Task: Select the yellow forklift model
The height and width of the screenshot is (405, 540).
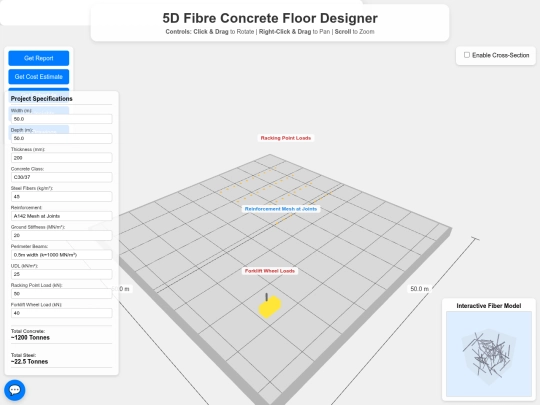Action: click(270, 306)
